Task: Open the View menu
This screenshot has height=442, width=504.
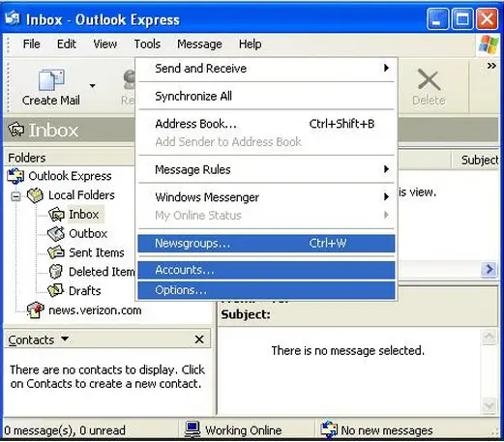Action: [105, 44]
